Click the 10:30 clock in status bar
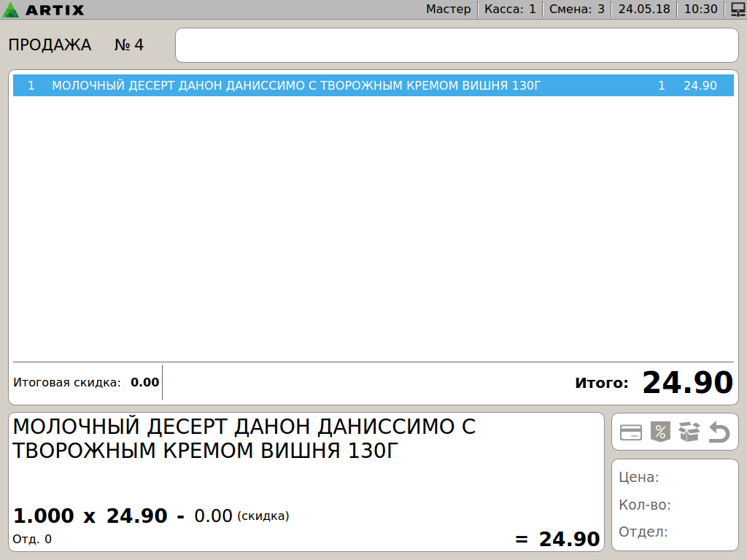747x560 pixels. [702, 9]
